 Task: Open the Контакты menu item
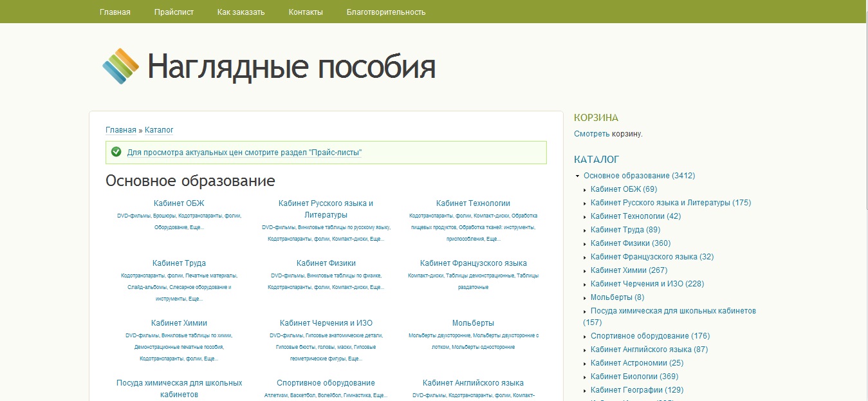tap(306, 12)
